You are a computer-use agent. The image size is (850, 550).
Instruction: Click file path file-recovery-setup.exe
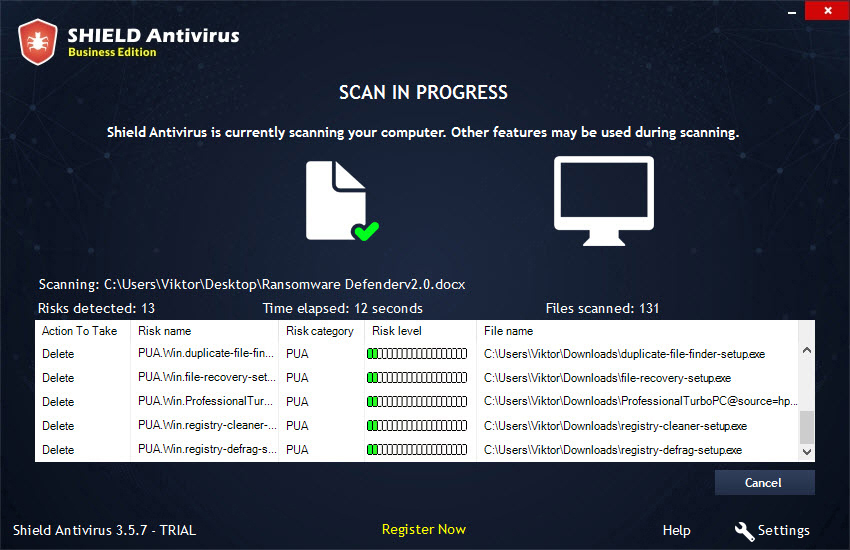[x=607, y=378]
